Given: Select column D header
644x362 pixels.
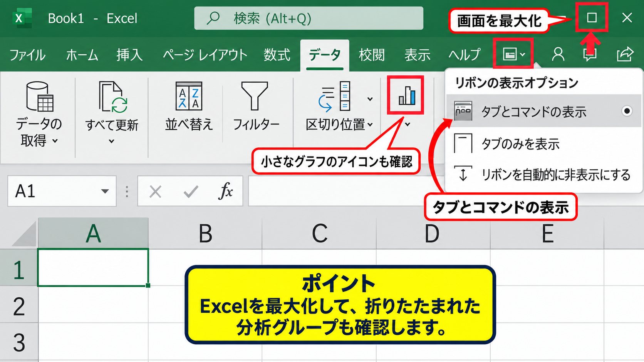Looking at the screenshot, I should coord(433,234).
